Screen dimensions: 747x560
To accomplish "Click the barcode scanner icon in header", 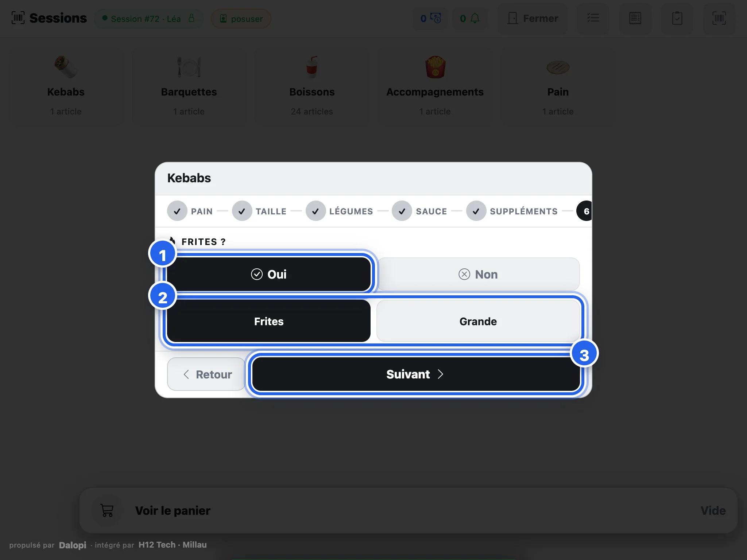I will (719, 18).
